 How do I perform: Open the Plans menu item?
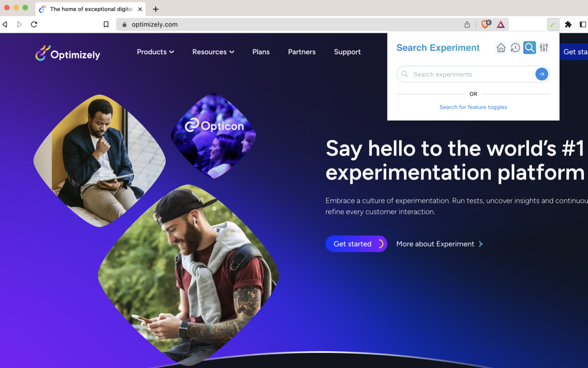(x=261, y=52)
